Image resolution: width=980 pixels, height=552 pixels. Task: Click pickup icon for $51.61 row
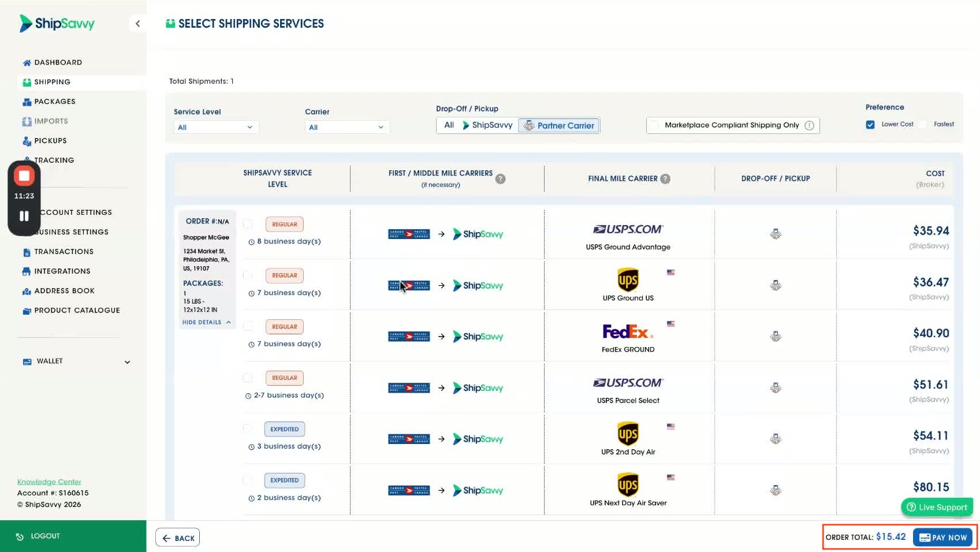(x=776, y=387)
